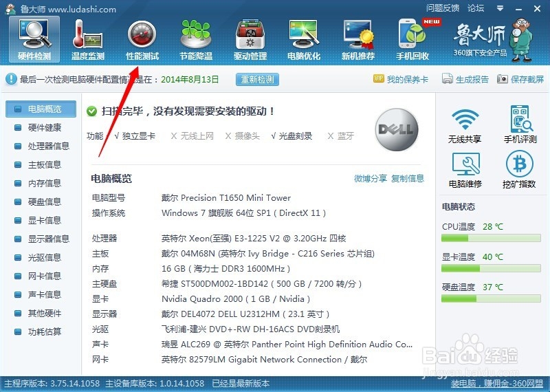This screenshot has width=550, height=392.
Task: Click the √ 光盘刻录 feature indicator
Action: tap(291, 135)
